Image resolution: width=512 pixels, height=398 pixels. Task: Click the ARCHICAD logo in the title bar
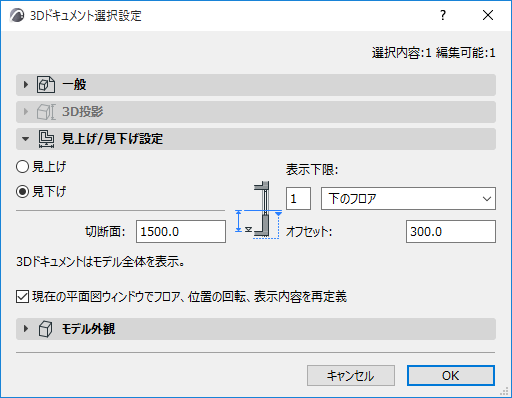[x=17, y=15]
